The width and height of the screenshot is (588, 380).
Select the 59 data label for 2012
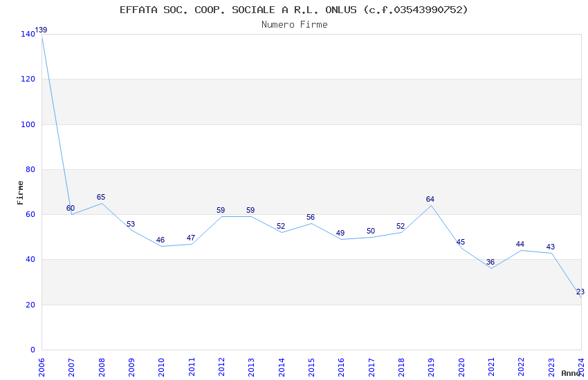point(221,211)
